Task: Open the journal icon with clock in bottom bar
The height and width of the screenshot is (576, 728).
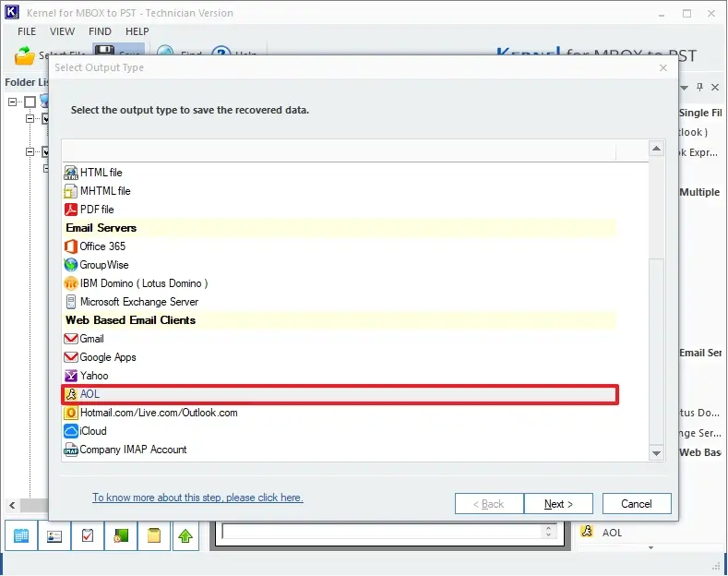Action: [x=121, y=535]
